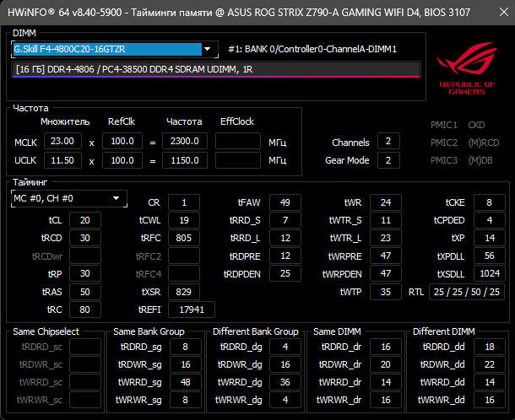This screenshot has width=515, height=420.
Task: Click the UCLK frequency value 1150.0
Action: coord(185,160)
